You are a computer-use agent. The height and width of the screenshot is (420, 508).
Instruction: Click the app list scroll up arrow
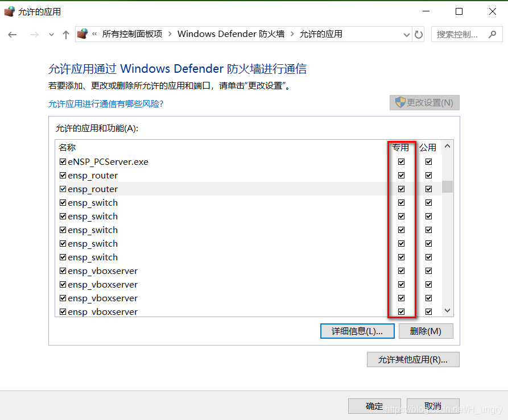(x=448, y=146)
